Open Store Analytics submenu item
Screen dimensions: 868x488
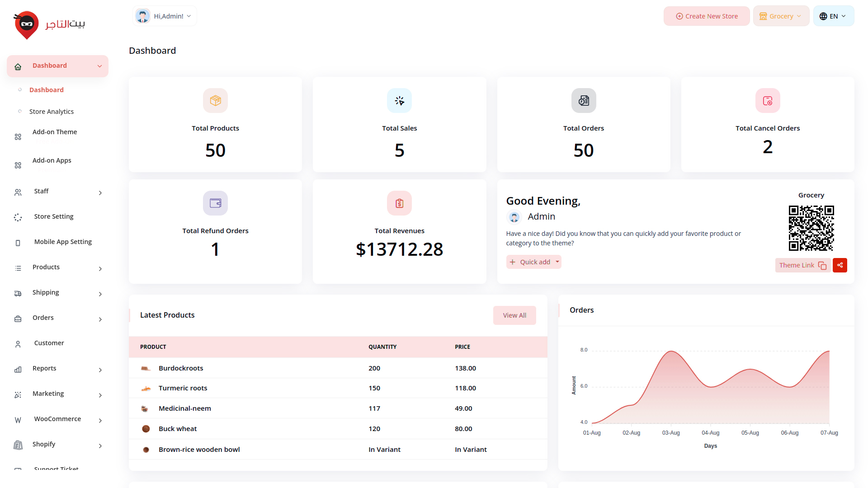click(52, 112)
